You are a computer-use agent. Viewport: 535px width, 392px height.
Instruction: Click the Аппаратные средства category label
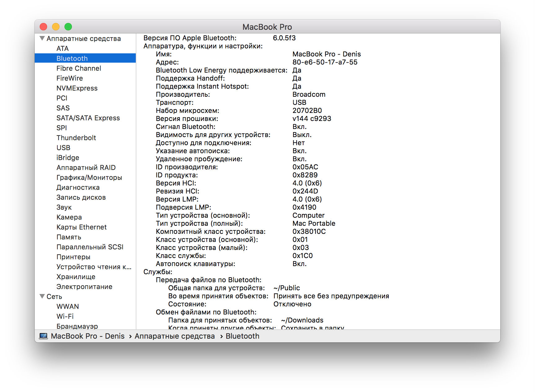pyautogui.click(x=84, y=38)
